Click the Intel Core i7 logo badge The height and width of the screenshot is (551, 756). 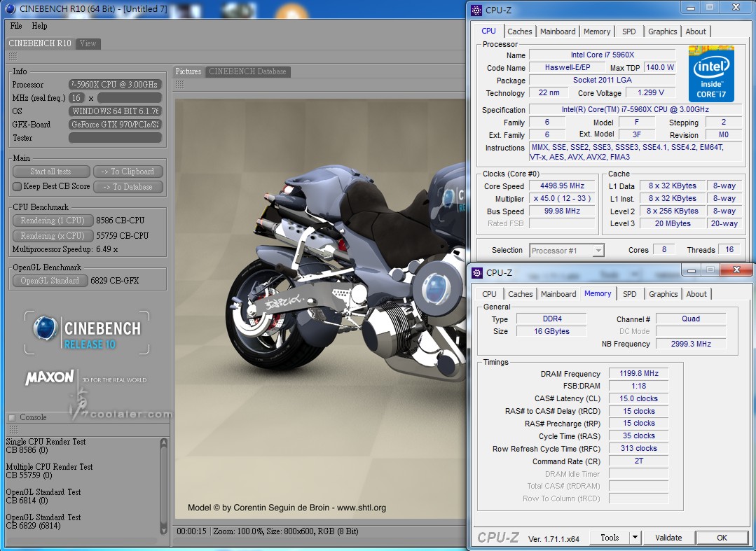[711, 74]
